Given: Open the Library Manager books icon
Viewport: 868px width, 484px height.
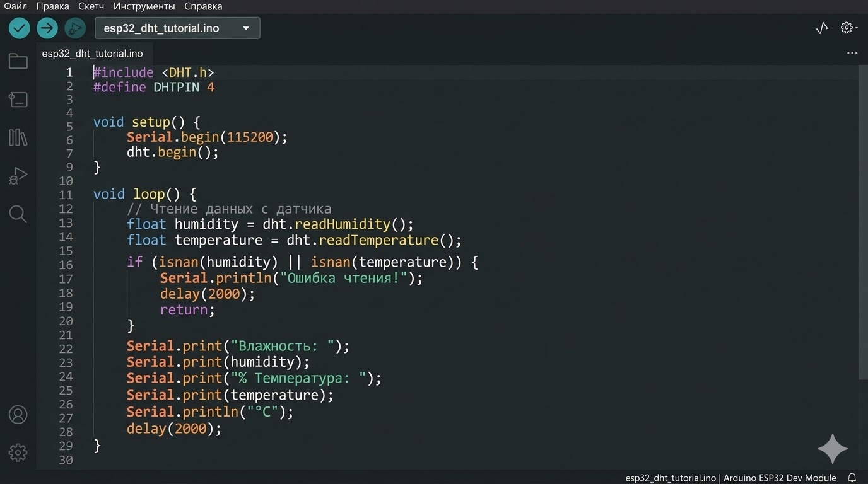Looking at the screenshot, I should coord(18,137).
